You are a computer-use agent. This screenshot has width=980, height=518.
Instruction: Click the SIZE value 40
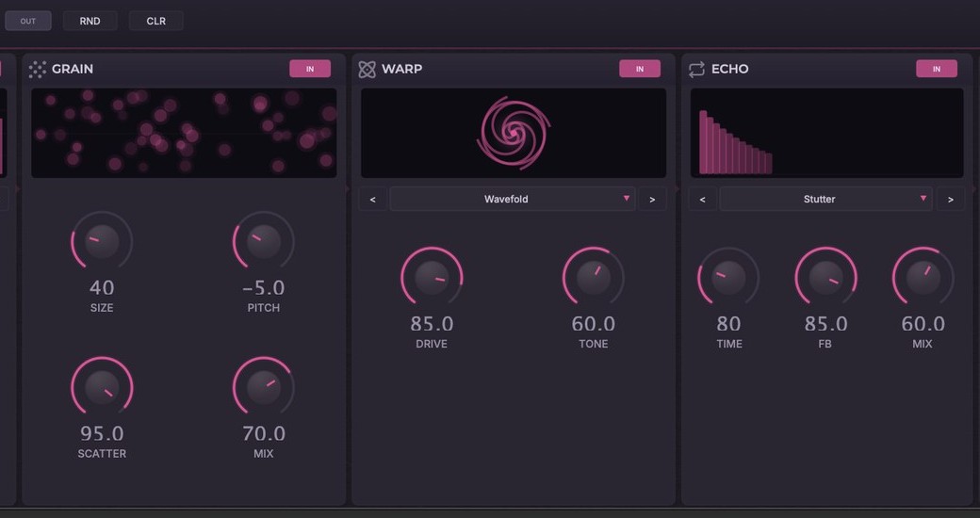tap(102, 287)
